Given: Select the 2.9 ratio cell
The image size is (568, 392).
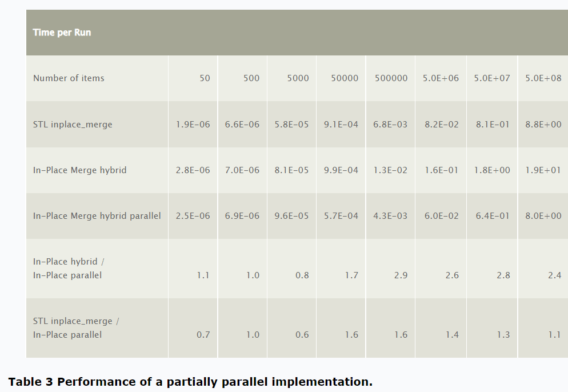Looking at the screenshot, I should point(401,275).
